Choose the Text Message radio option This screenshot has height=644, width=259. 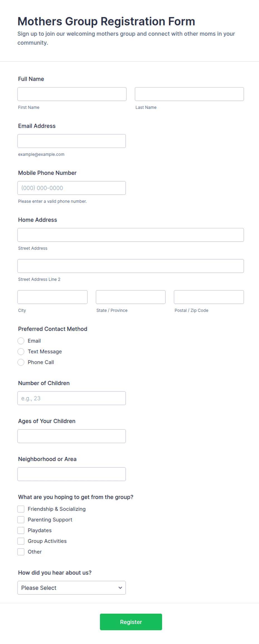pos(21,352)
